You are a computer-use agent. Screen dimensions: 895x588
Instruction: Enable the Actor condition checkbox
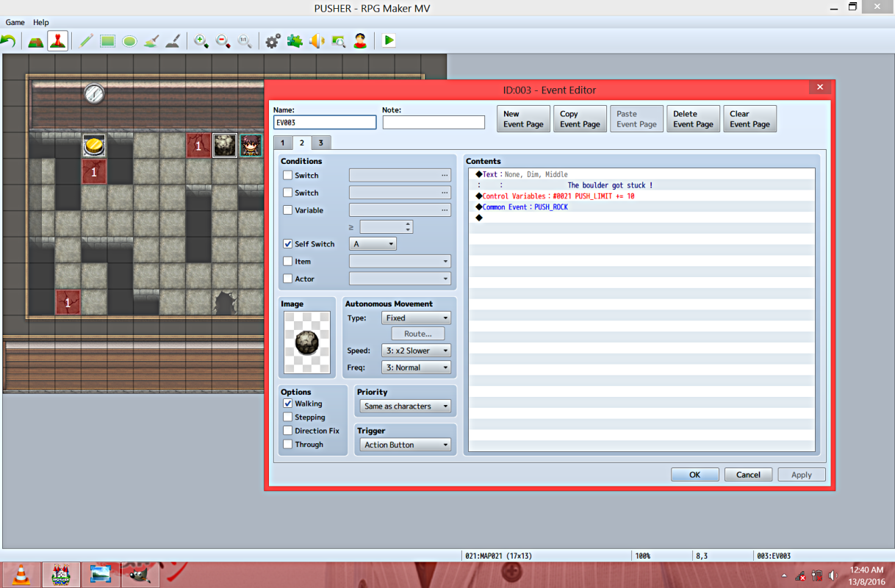click(x=288, y=279)
